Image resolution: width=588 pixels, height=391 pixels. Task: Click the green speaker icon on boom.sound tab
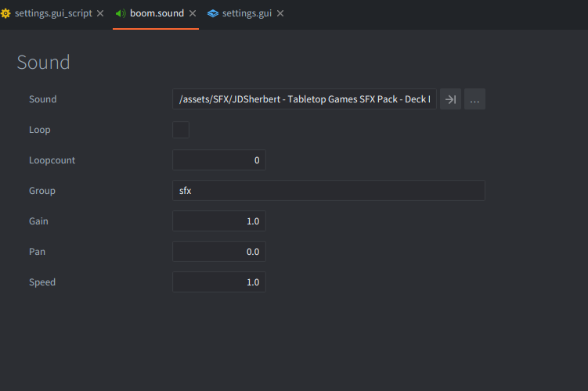point(121,13)
